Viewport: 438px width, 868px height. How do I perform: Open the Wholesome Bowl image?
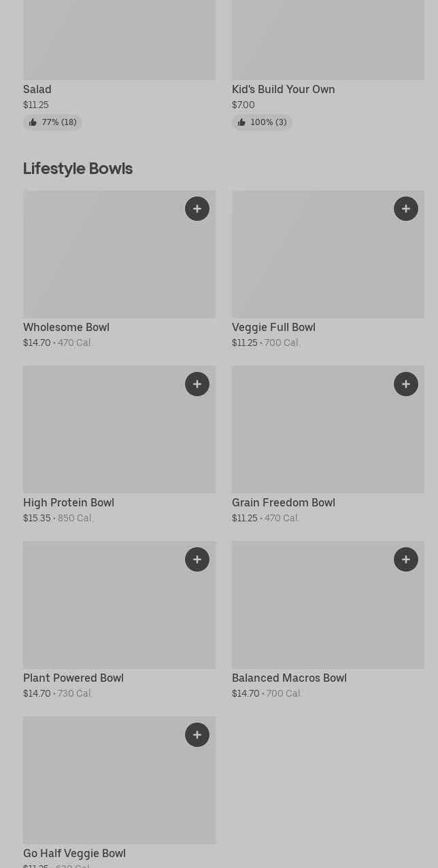pos(120,254)
